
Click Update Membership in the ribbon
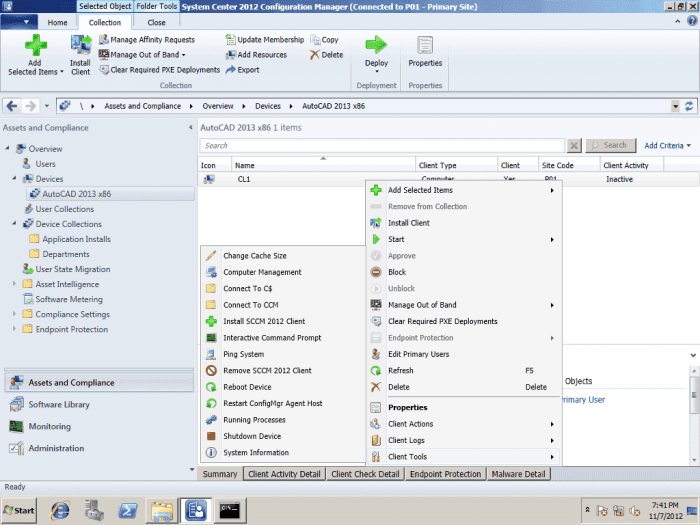265,40
